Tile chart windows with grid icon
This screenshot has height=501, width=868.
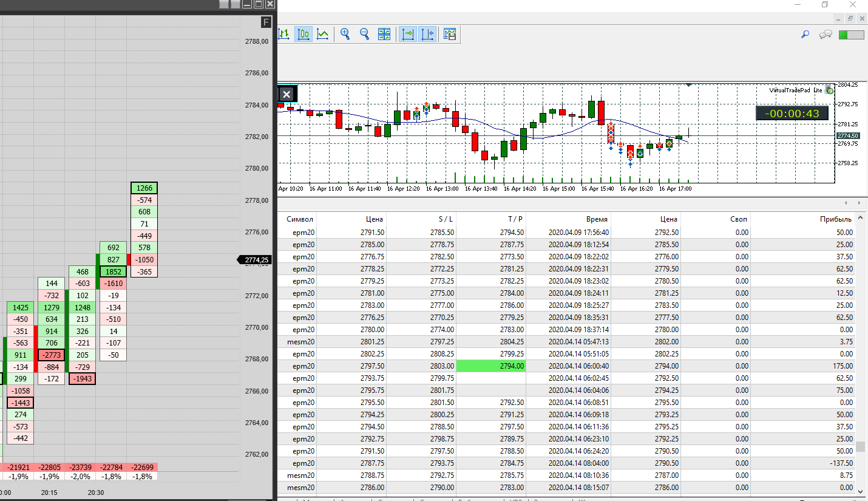pyautogui.click(x=384, y=34)
